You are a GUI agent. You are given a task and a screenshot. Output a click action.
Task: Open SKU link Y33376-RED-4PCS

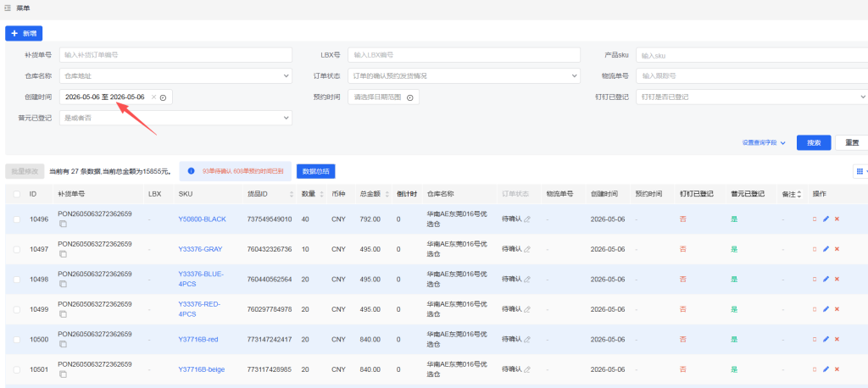tap(200, 309)
